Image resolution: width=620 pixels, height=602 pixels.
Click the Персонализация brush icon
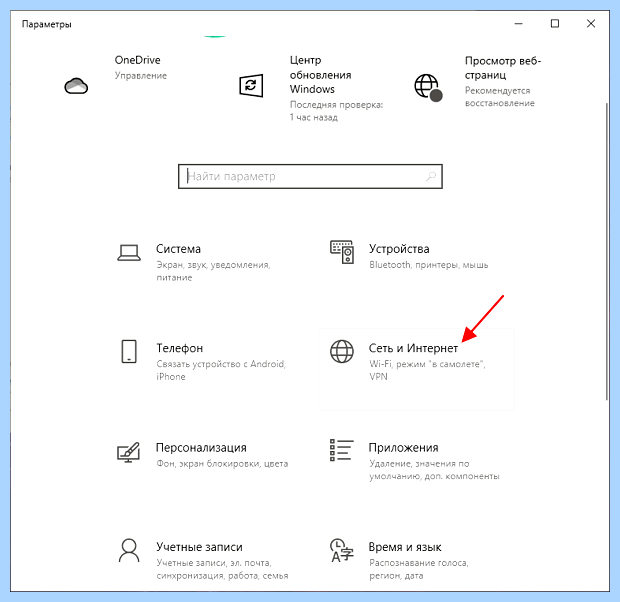click(x=129, y=452)
